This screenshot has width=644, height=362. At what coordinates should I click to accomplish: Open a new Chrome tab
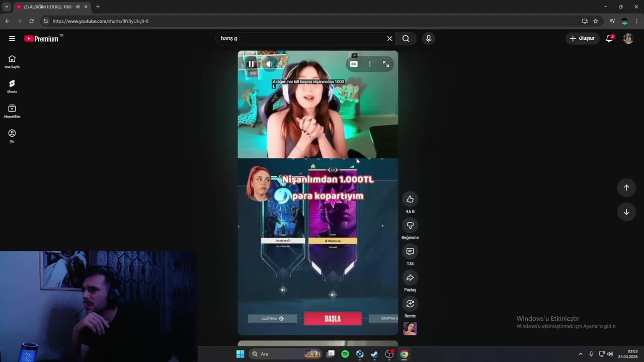[98, 7]
